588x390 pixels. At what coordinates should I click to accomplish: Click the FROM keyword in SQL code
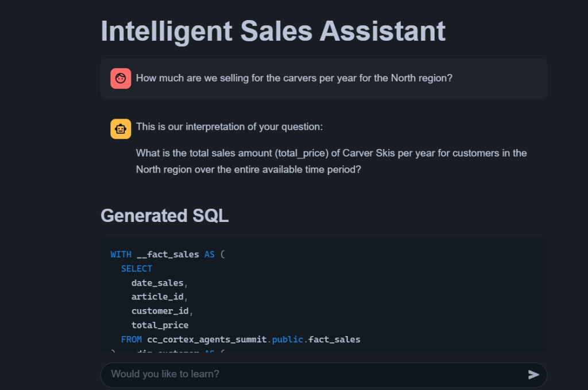[131, 340]
